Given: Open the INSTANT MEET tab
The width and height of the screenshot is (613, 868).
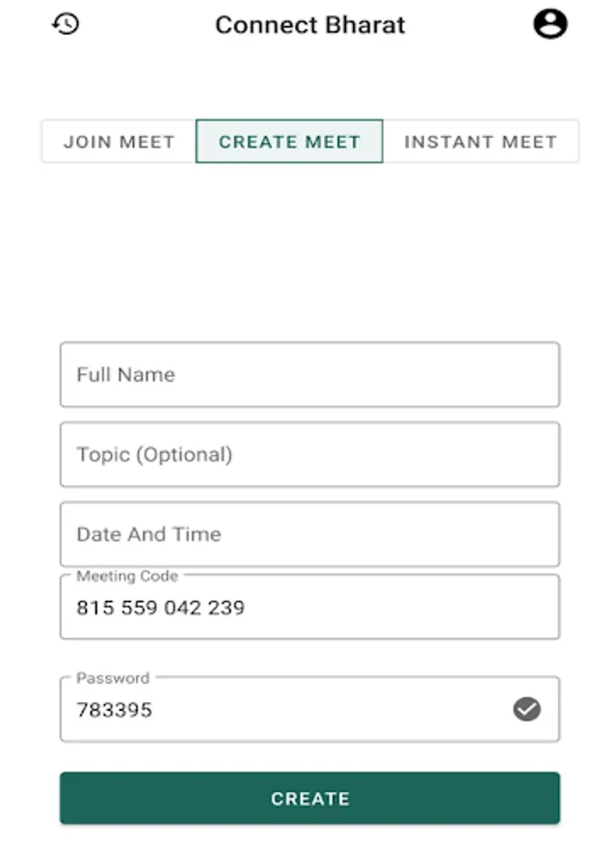Looking at the screenshot, I should tap(480, 142).
